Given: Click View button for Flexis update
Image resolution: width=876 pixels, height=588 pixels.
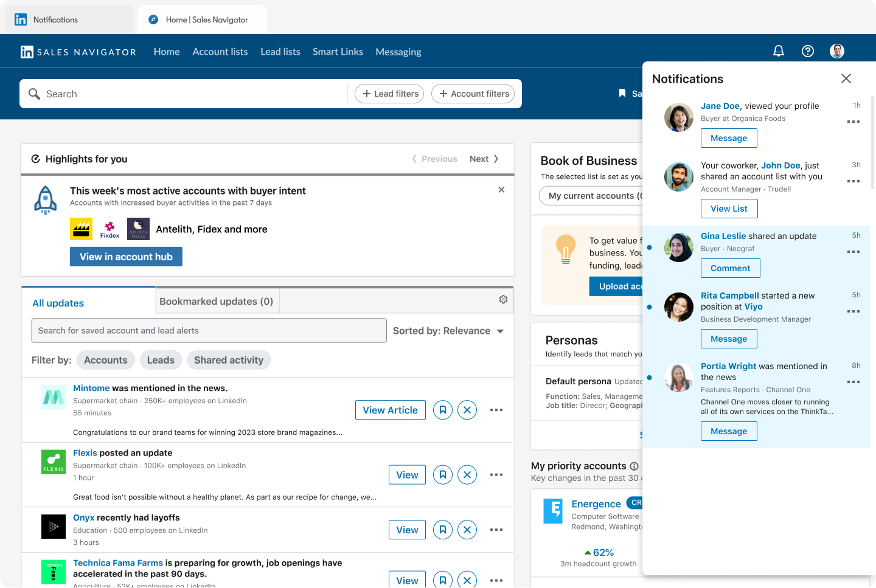Looking at the screenshot, I should point(407,475).
